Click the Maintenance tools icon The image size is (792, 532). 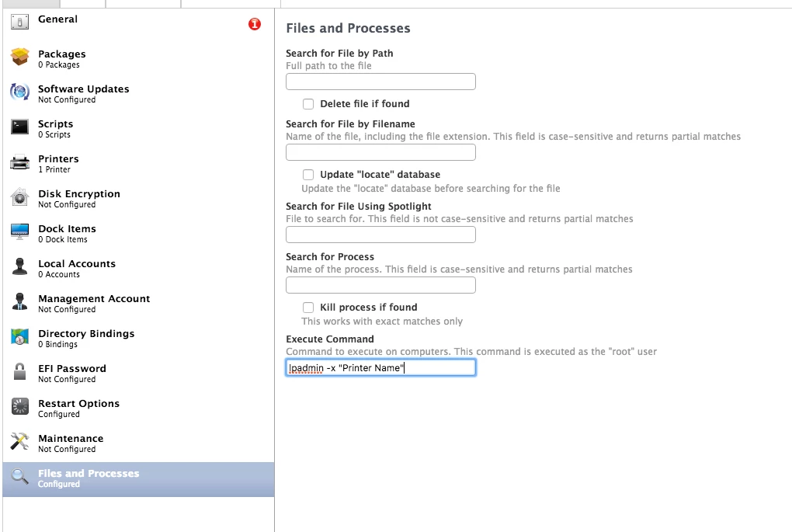(x=19, y=441)
